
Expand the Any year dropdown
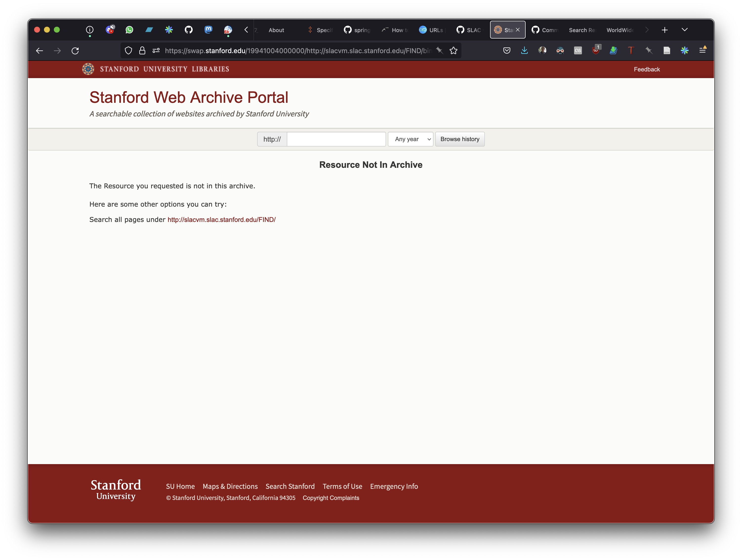click(x=410, y=139)
